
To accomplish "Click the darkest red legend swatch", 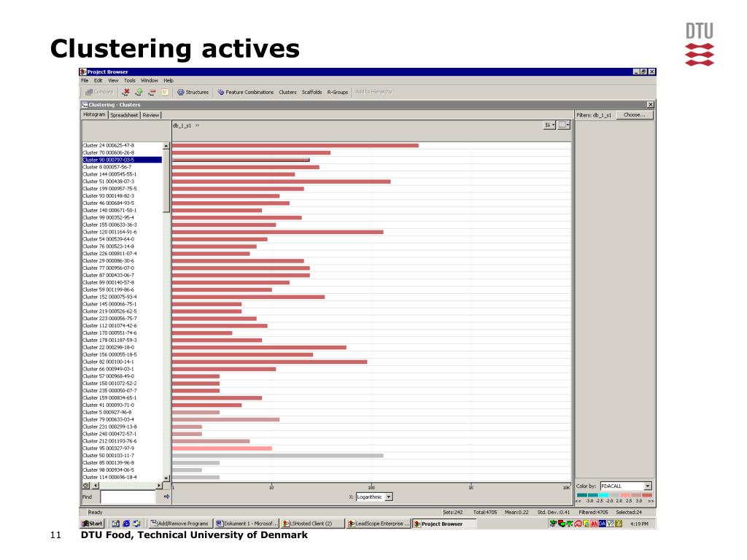I will pos(647,495).
